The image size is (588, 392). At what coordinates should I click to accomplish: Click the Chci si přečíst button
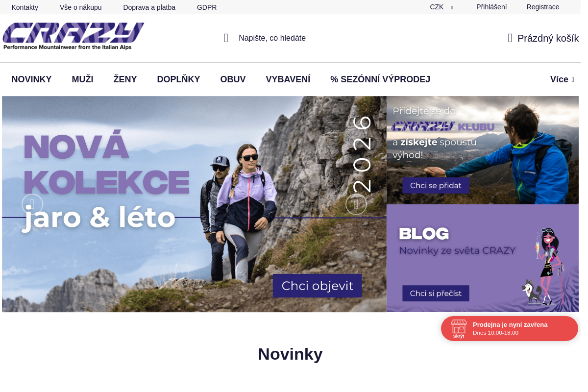(436, 293)
